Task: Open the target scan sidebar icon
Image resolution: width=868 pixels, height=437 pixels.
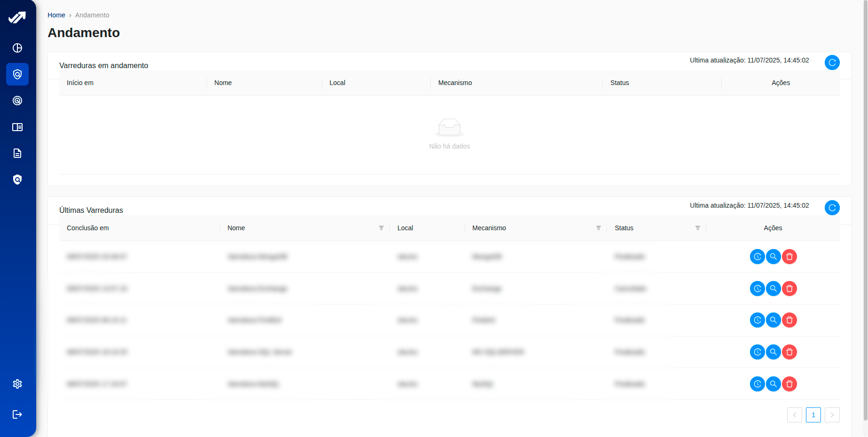Action: 17,101
